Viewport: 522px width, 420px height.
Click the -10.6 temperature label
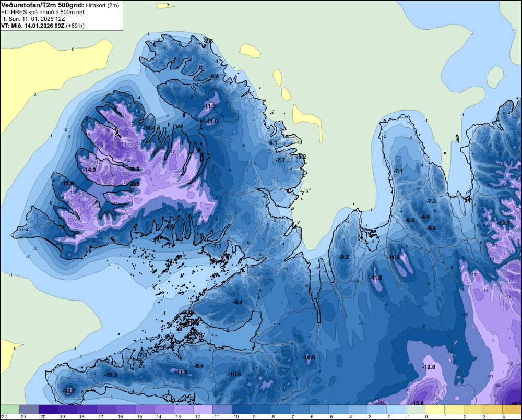[x=234, y=374]
